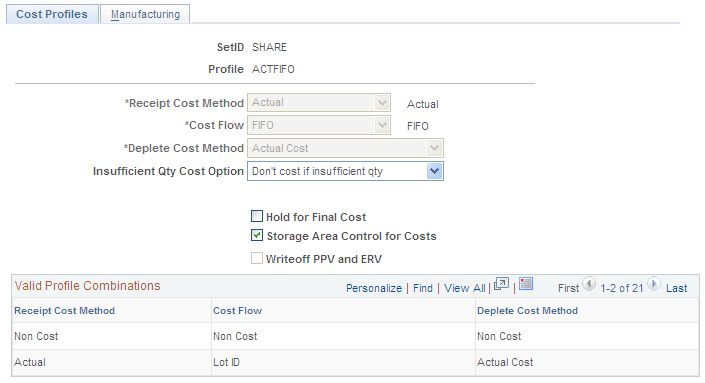The image size is (705, 383).
Task: Click SetID value SHARE
Action: 269,47
